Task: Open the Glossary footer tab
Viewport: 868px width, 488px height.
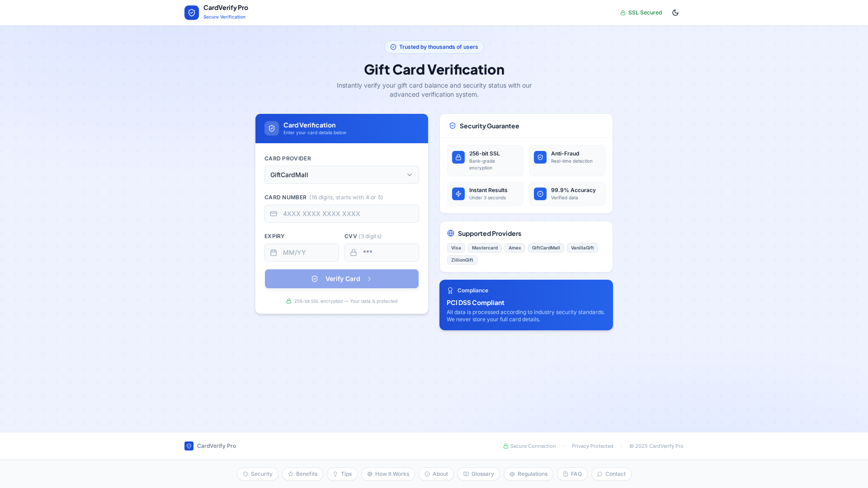Action: tap(479, 474)
